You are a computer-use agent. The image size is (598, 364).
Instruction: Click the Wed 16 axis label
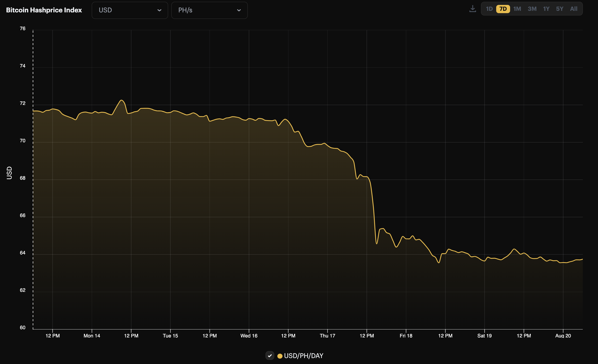(x=248, y=336)
